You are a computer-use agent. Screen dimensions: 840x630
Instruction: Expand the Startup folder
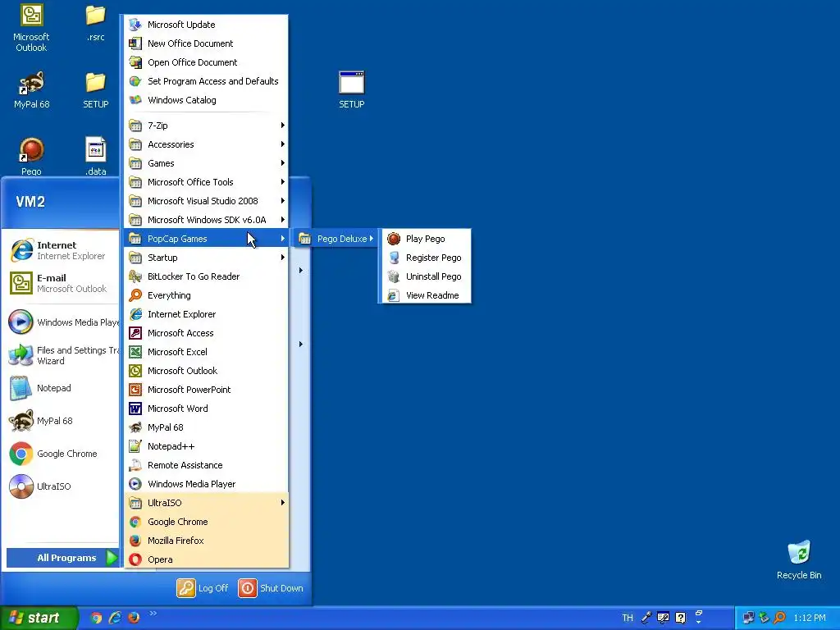[207, 258]
